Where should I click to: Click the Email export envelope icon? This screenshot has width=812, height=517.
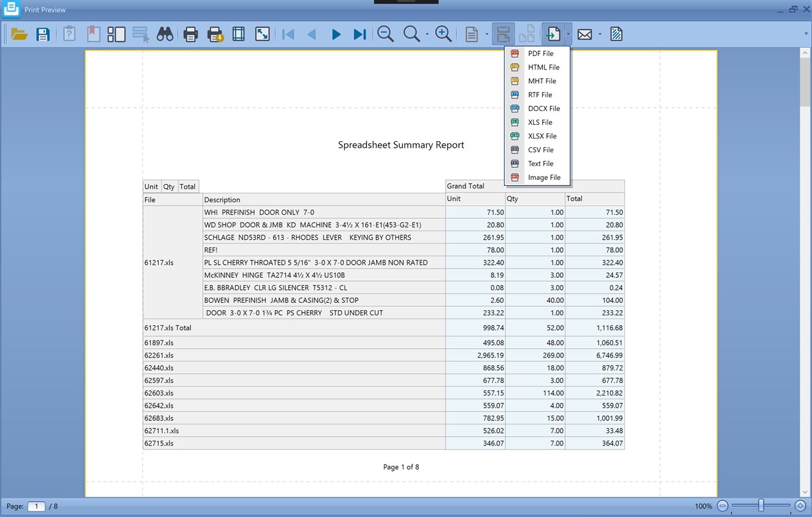click(x=584, y=34)
